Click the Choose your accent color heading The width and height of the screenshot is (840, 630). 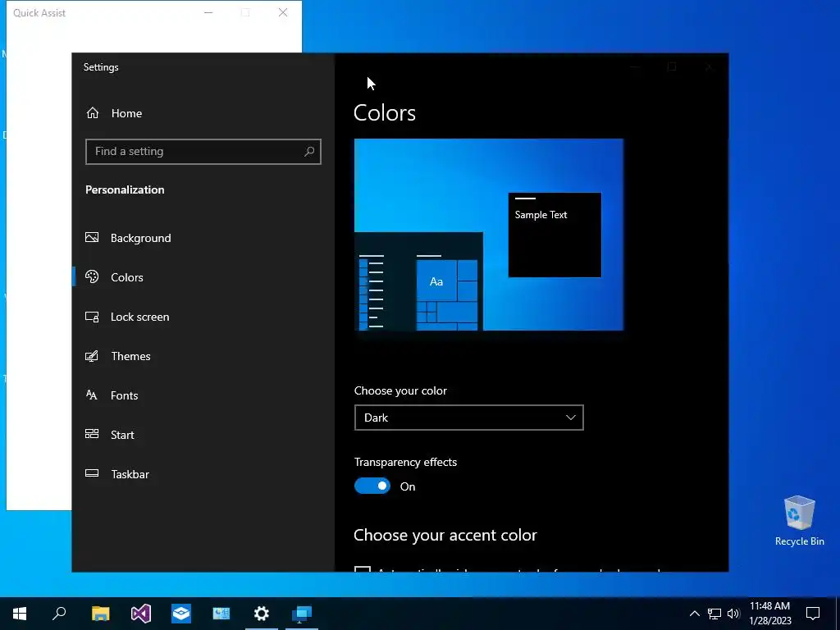coord(445,535)
